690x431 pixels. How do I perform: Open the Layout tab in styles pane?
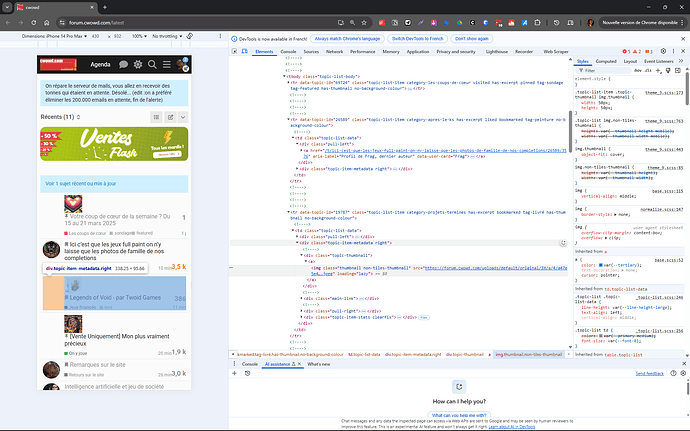point(630,61)
